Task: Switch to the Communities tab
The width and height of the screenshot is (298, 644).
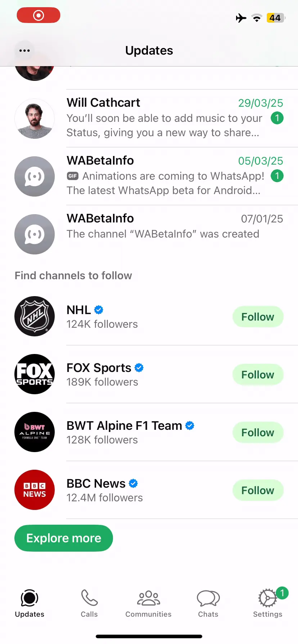Action: (148, 603)
